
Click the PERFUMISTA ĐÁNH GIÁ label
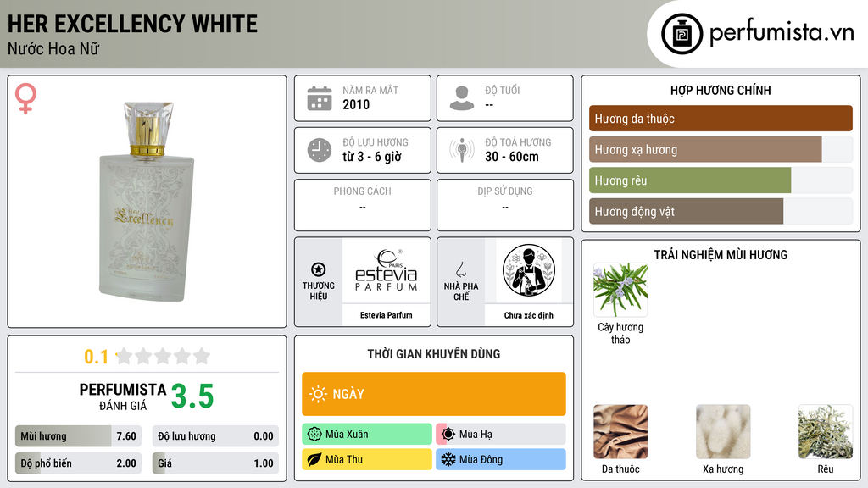coord(123,396)
